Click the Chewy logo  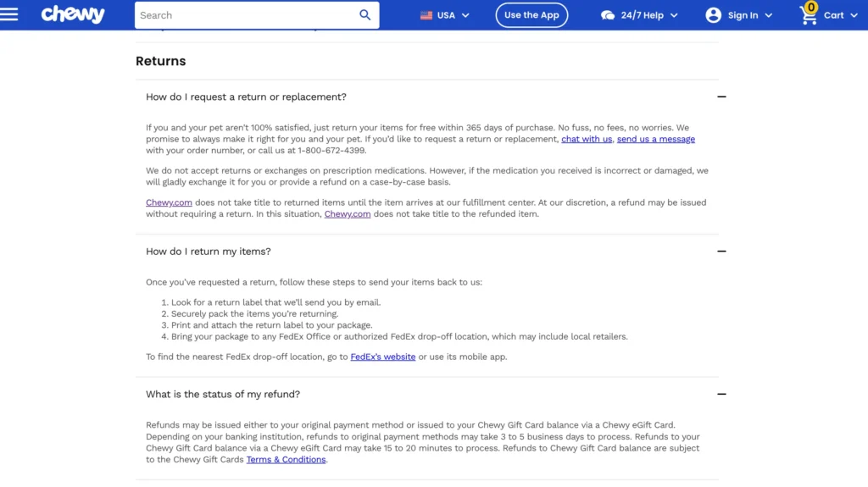[x=73, y=14]
